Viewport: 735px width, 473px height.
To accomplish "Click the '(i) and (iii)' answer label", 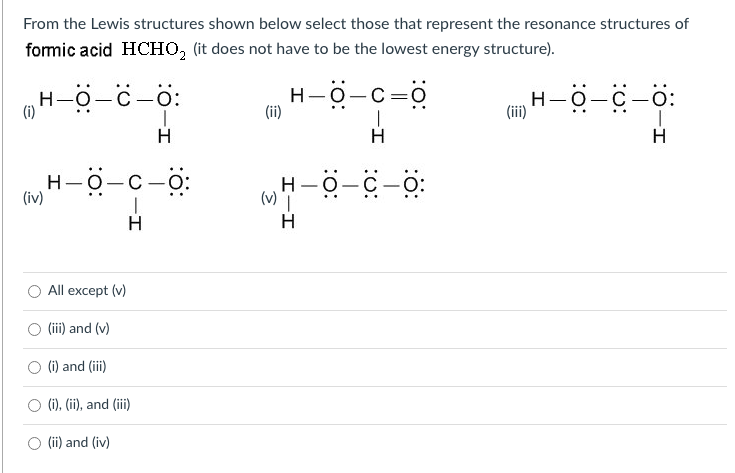I will [x=77, y=367].
